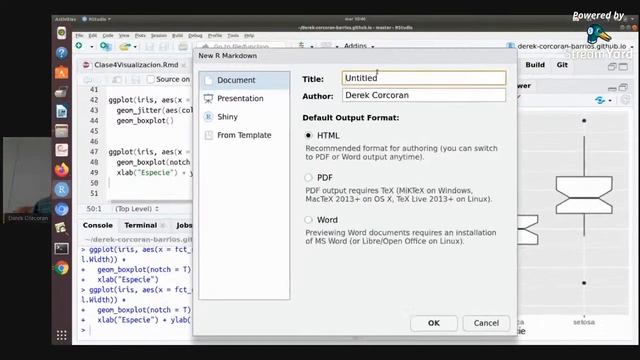The image size is (640, 360).
Task: Click line 49 xlab("Especie") in editor
Action: coord(150,173)
